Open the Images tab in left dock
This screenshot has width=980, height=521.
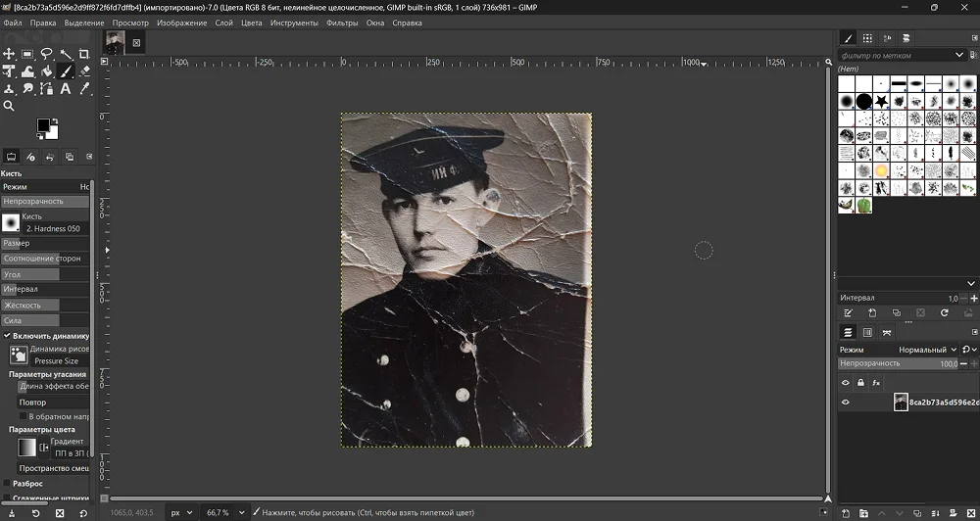click(70, 156)
